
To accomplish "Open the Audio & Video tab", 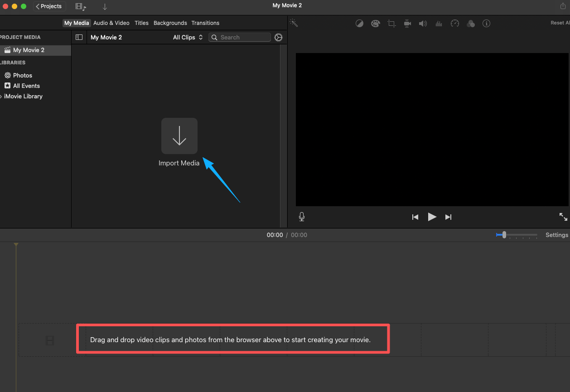I will [x=111, y=23].
